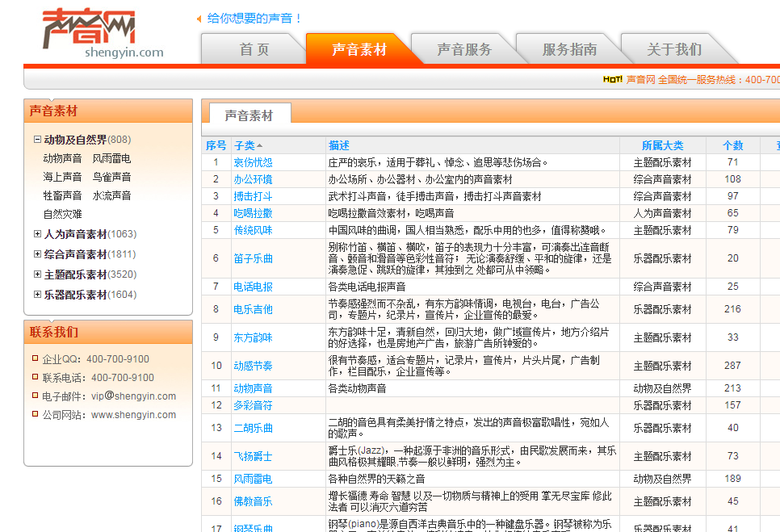Open the 笛子乐曲 subcategory link
Screen dimensions: 780x532
point(253,258)
